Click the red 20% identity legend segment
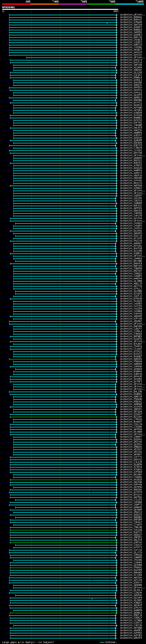Screen dimensions: 146x644 (x=16, y=4)
